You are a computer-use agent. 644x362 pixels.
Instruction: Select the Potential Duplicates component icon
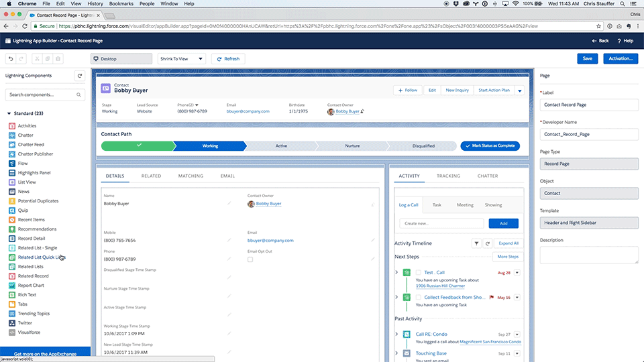pos(12,201)
